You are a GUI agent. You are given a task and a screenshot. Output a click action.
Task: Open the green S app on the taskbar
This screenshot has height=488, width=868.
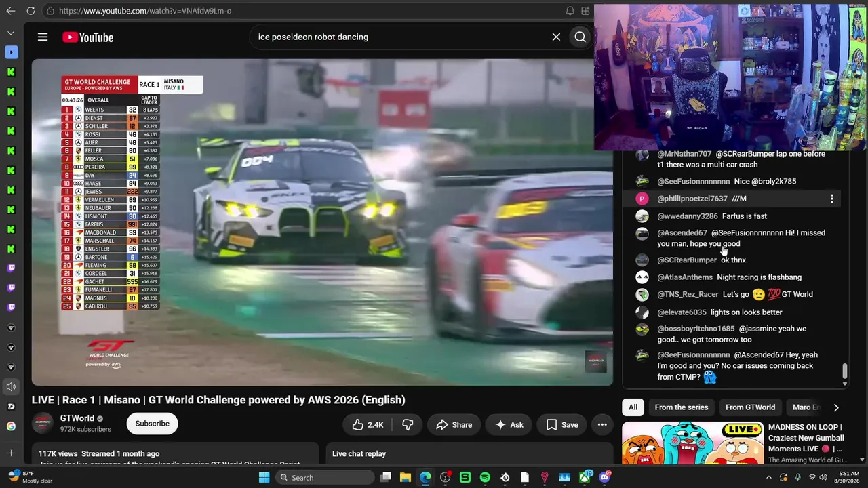click(465, 477)
